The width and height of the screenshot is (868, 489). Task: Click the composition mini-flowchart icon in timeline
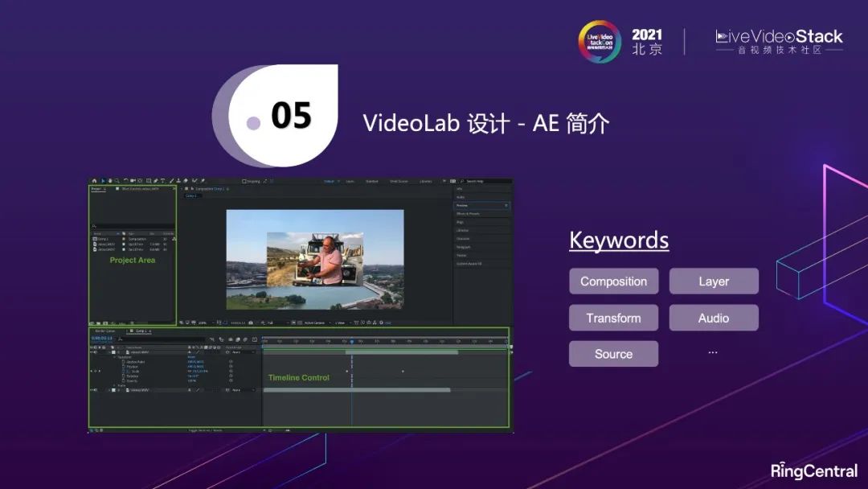[x=212, y=339]
